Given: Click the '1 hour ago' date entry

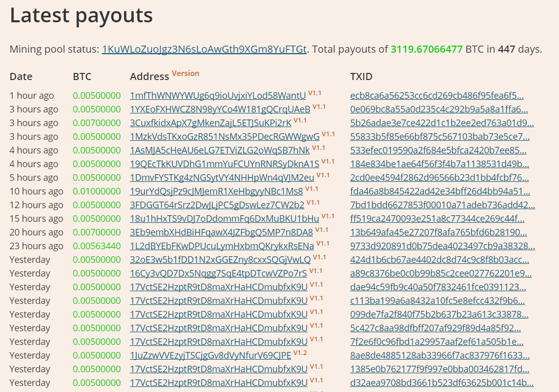Looking at the screenshot, I should coord(32,96).
